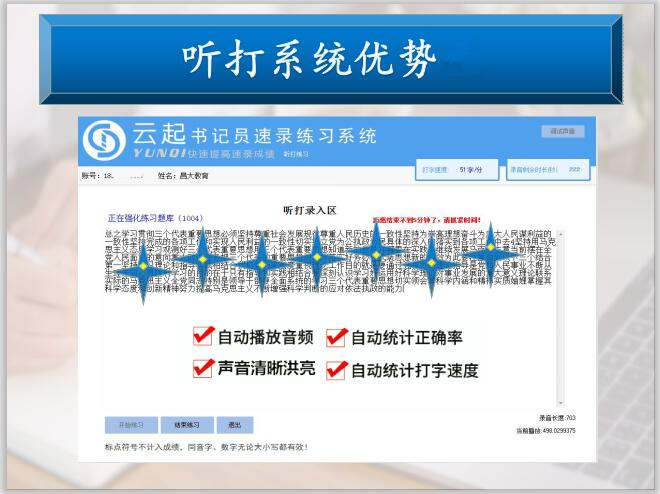
Task: Toggle the 自动统计打字速度 checkmark
Action: click(x=335, y=369)
